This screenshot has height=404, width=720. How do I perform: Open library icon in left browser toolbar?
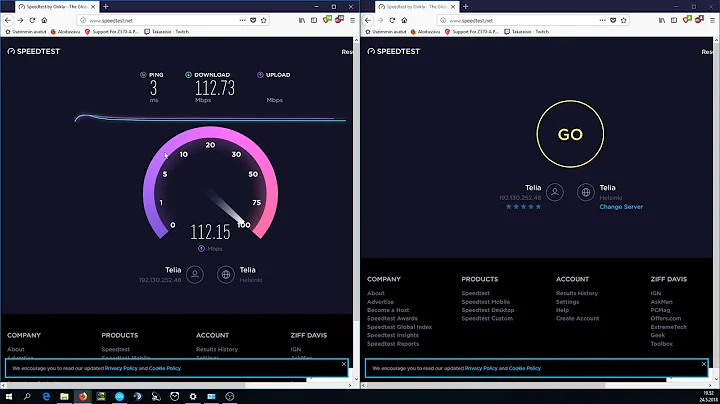click(x=302, y=20)
